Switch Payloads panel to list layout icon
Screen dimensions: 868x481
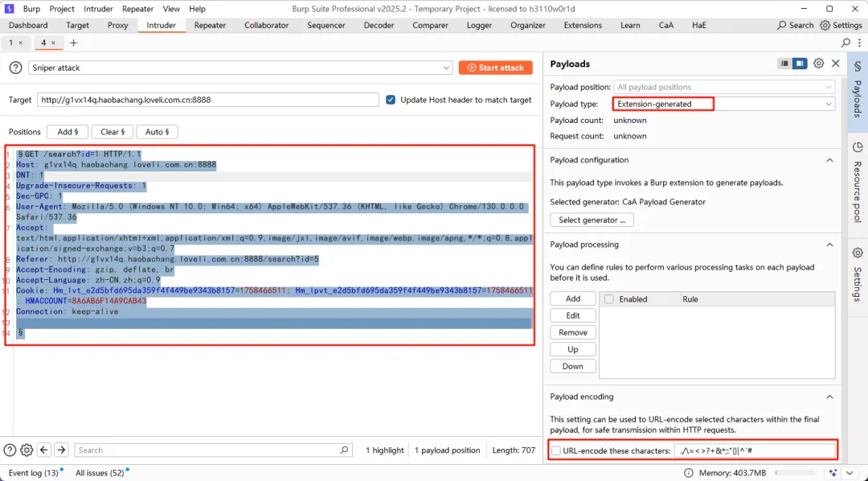coord(784,64)
